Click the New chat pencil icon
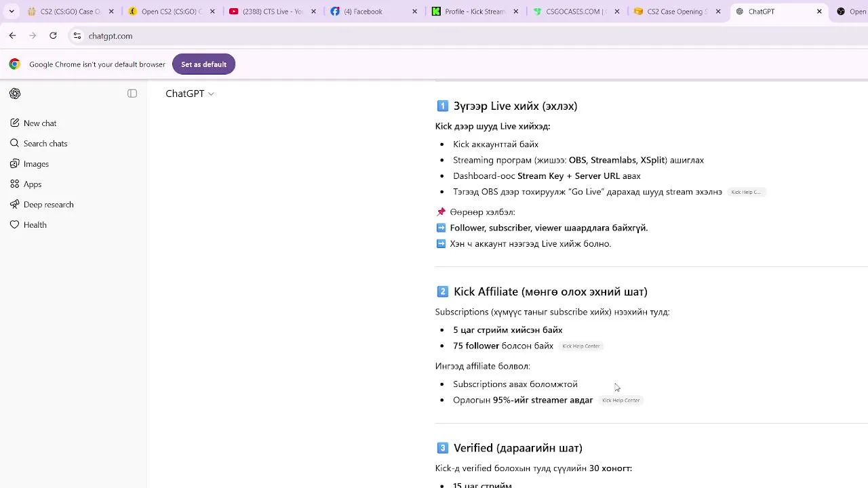868x488 pixels. click(14, 123)
